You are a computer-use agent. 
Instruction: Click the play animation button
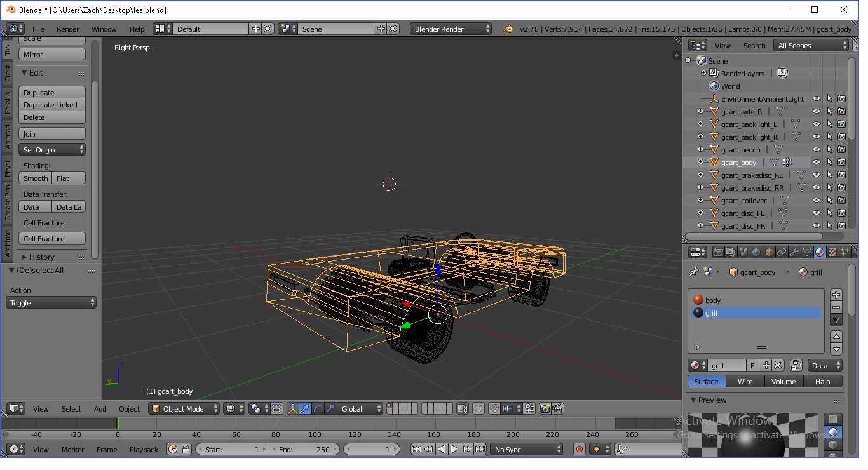pyautogui.click(x=454, y=449)
